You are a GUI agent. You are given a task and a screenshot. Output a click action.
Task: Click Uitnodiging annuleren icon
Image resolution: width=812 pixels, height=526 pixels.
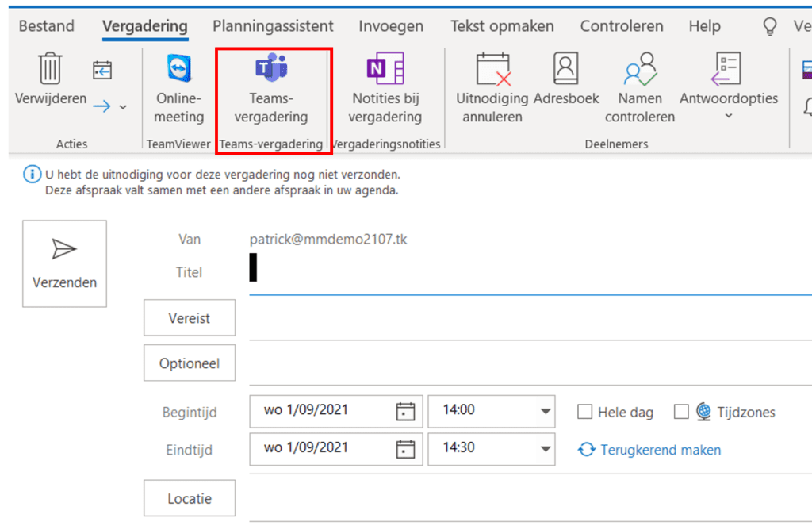click(x=492, y=69)
